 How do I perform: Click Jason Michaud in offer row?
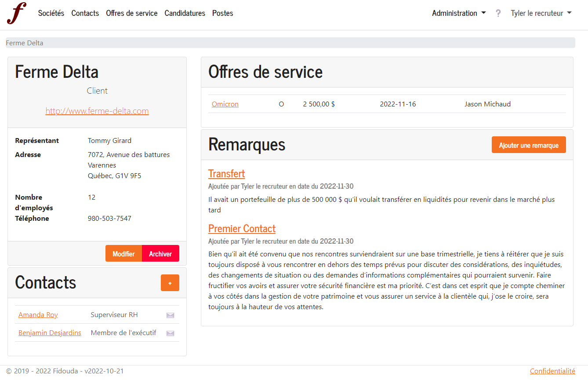tap(487, 104)
